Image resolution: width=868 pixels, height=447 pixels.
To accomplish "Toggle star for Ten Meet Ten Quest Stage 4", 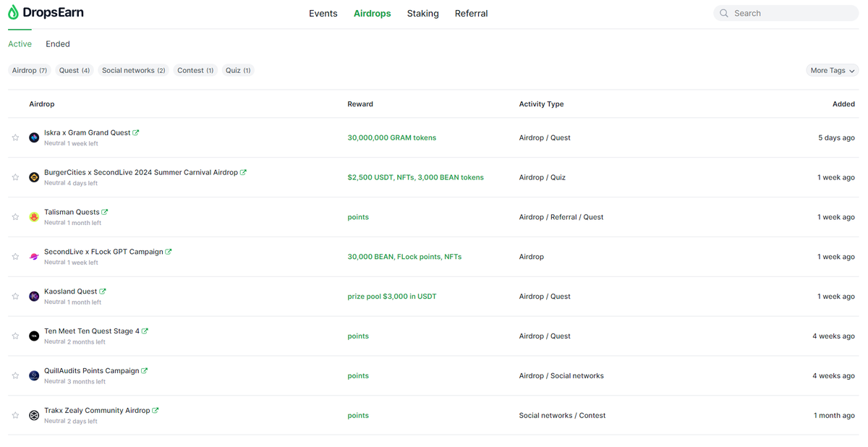I will click(15, 336).
